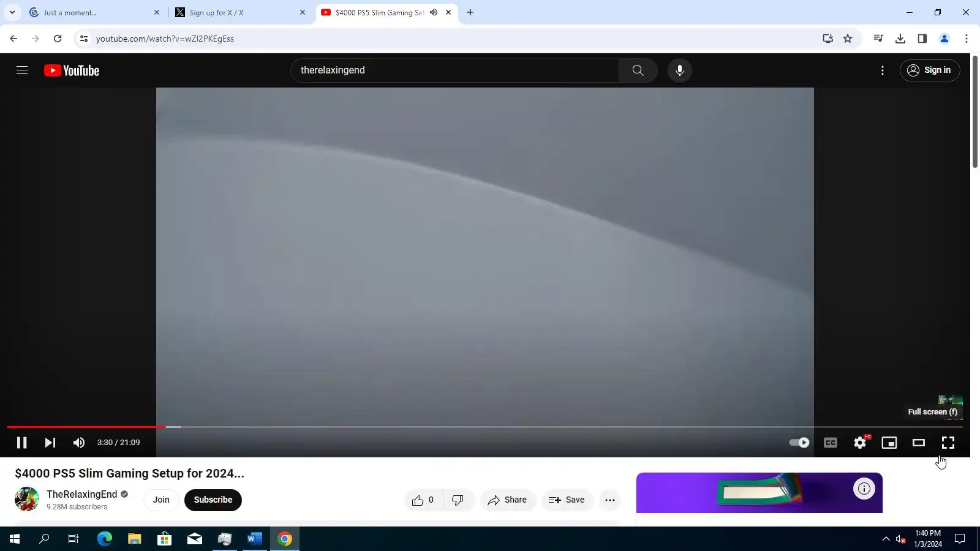The height and width of the screenshot is (551, 980).
Task: Open Word from taskbar
Action: click(x=255, y=539)
